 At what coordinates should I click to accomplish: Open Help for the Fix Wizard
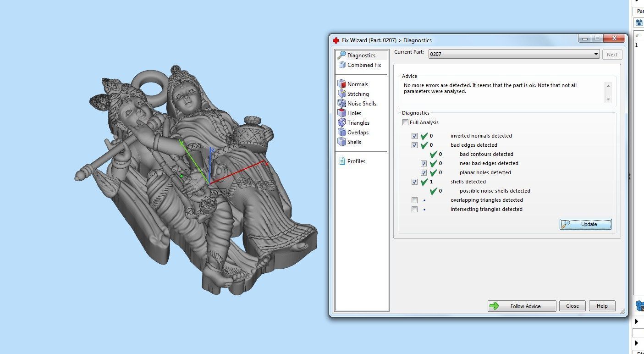602,306
